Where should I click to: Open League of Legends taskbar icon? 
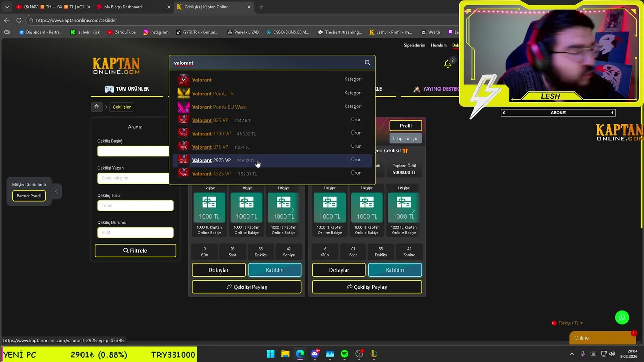point(374,354)
